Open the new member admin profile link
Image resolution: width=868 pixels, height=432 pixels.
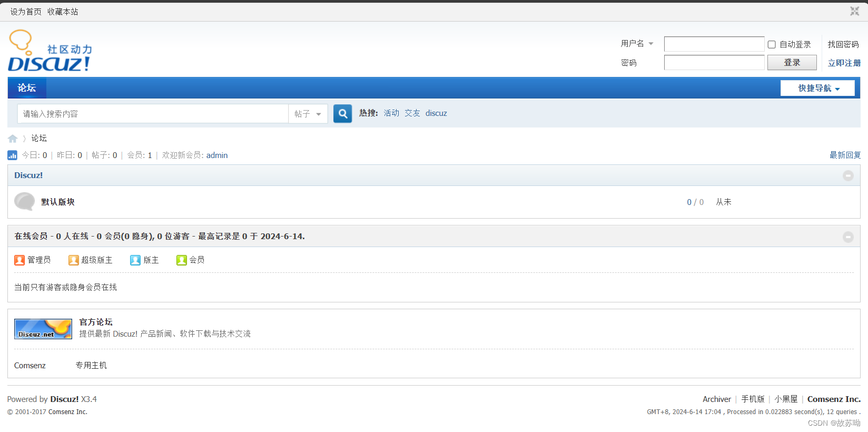[x=217, y=155]
